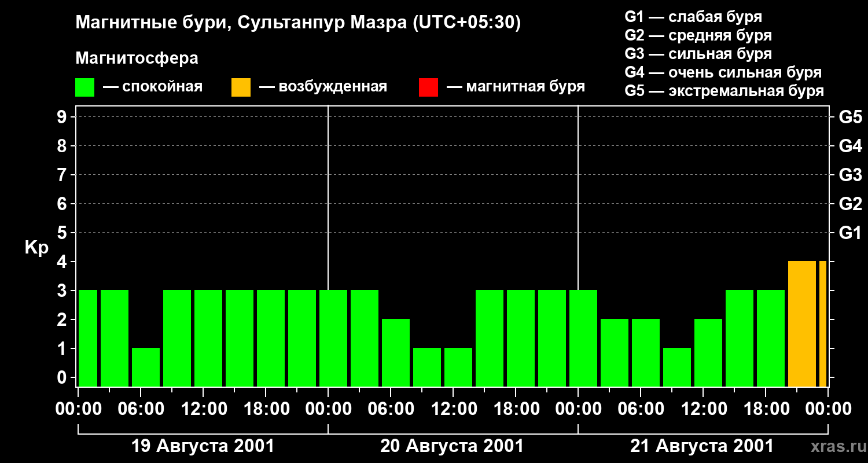Click the 'Магнитосфера' heading
868x463 pixels.
click(137, 58)
